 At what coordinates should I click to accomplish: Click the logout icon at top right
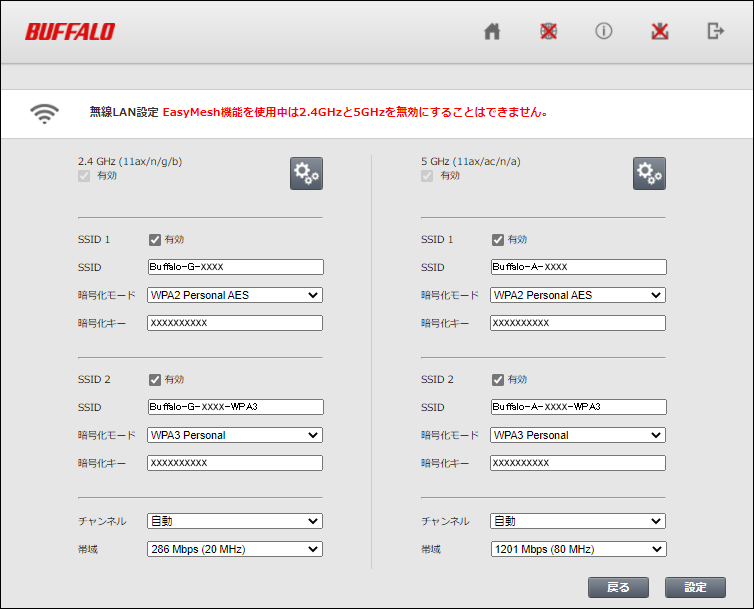pos(715,31)
